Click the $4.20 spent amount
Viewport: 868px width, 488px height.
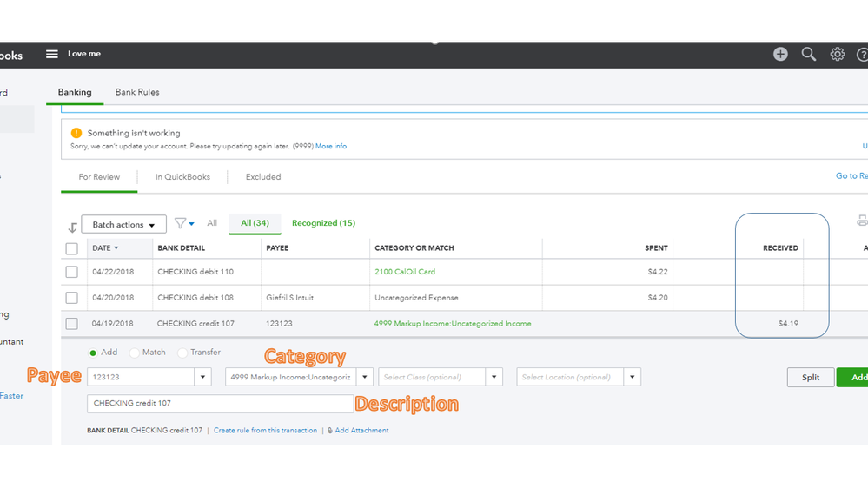pos(658,298)
